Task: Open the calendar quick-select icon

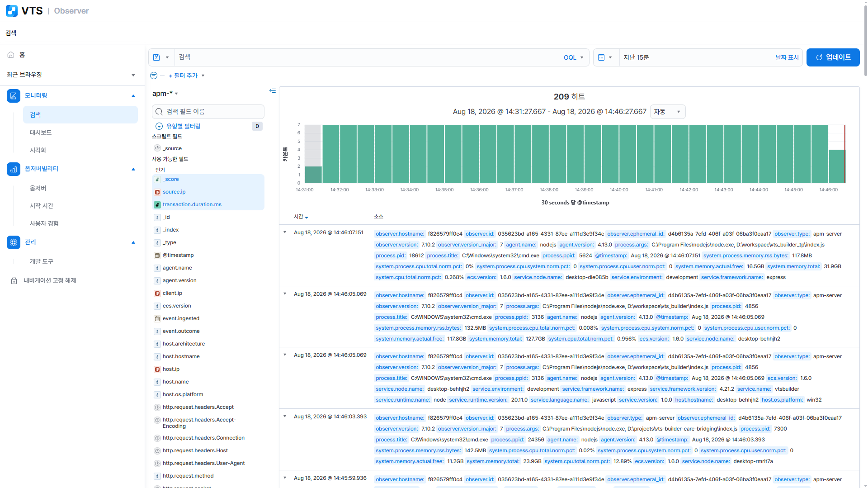Action: 601,57
